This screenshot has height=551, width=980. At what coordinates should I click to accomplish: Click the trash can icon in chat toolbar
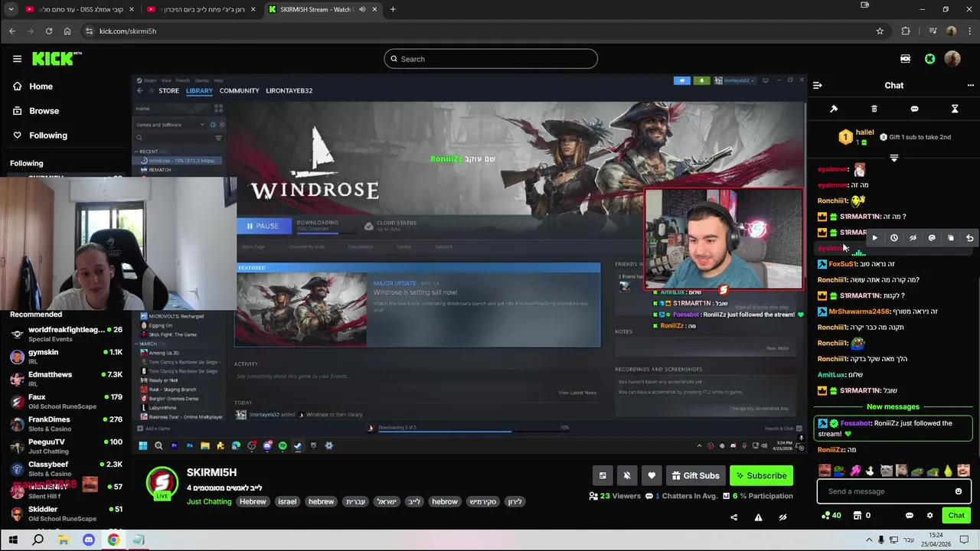coord(874,109)
